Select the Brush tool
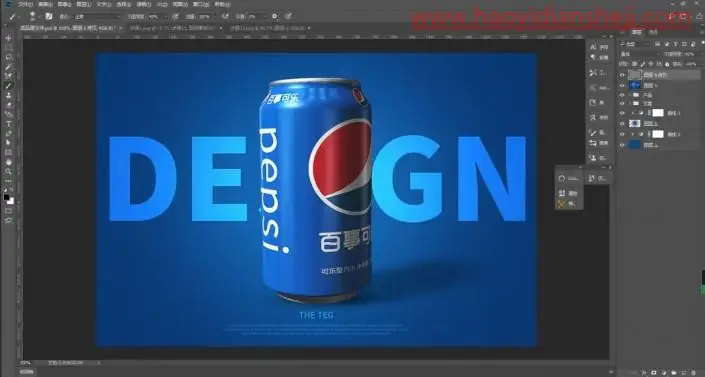The height and width of the screenshot is (377, 705). [x=9, y=85]
